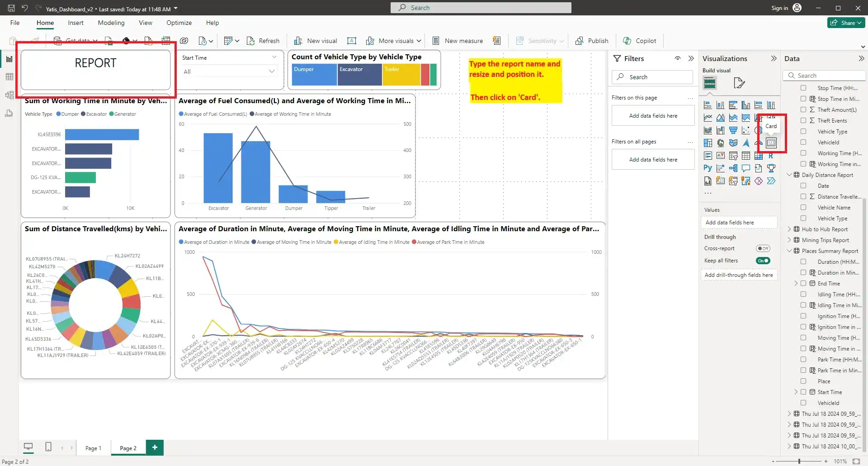868x466 pixels.
Task: Switch to mobile layout view
Action: click(48, 447)
